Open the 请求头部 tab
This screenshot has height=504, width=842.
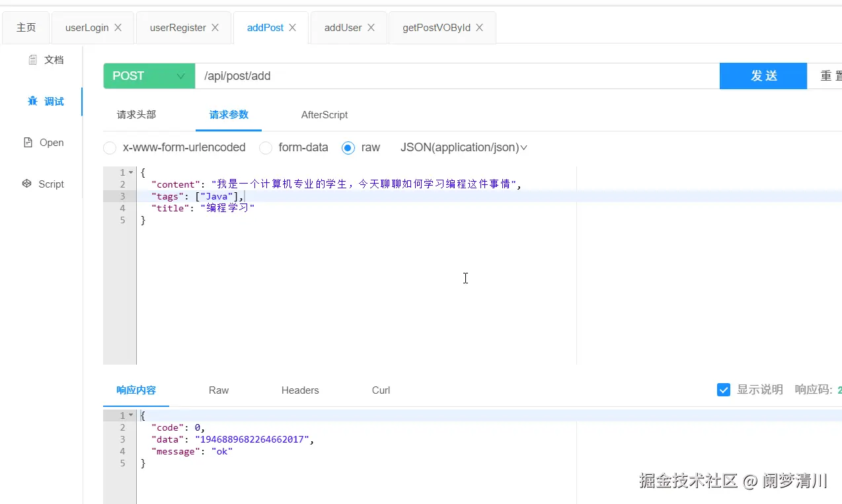(136, 114)
